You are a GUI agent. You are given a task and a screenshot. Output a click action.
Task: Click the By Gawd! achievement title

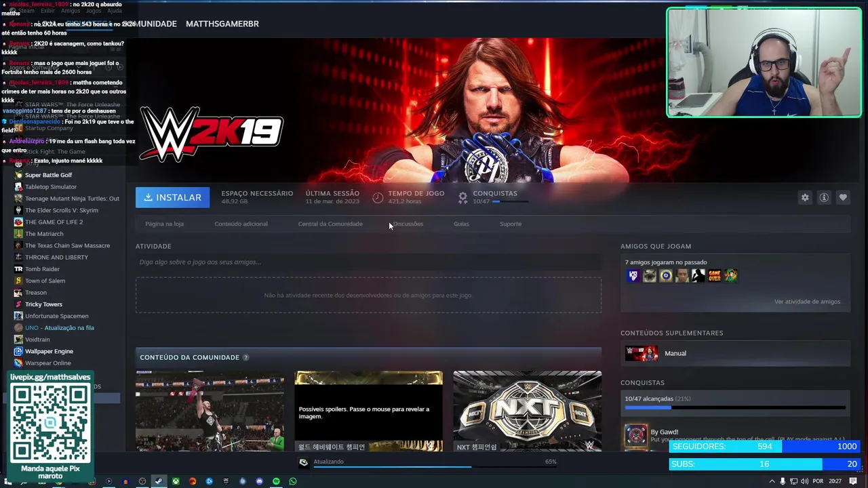[664, 432]
